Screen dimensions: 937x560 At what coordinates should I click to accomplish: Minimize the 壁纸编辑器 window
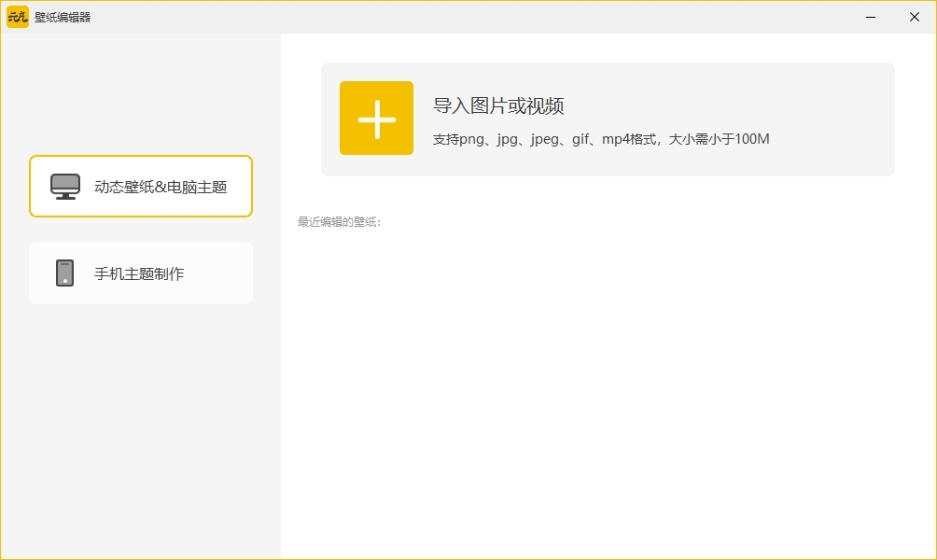[x=870, y=17]
